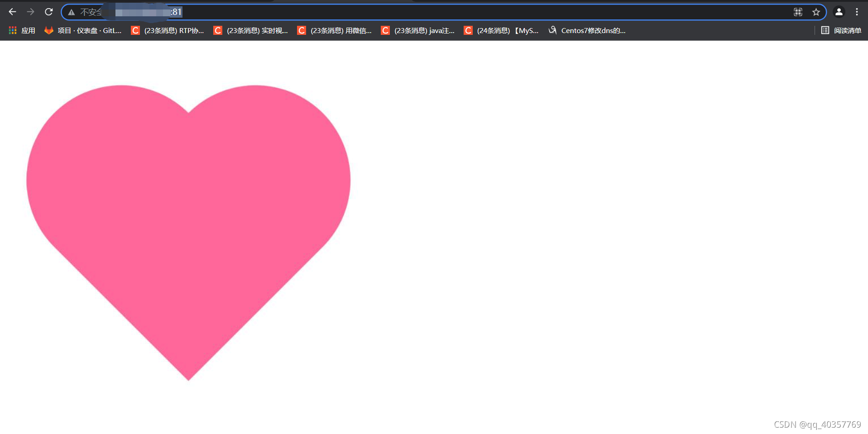The height and width of the screenshot is (434, 868).
Task: Open the (23条消息) java注... bookmark
Action: pyautogui.click(x=417, y=30)
